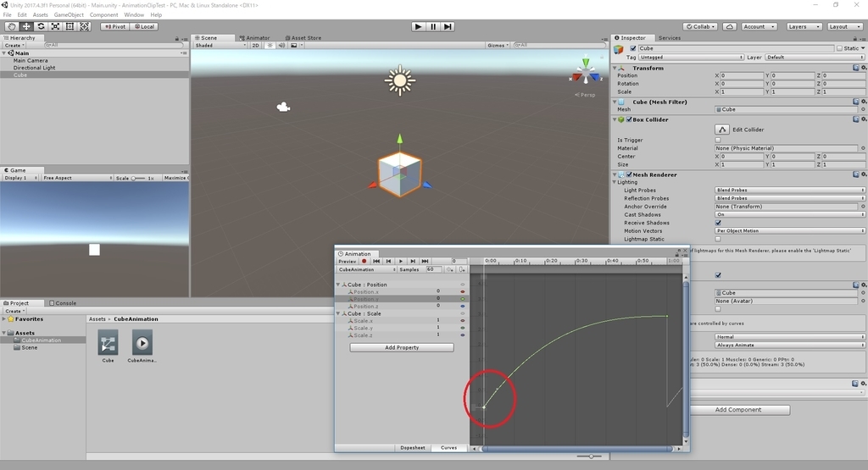Click the scene orientation gizmo
Screen dimensions: 868x470
click(x=586, y=72)
